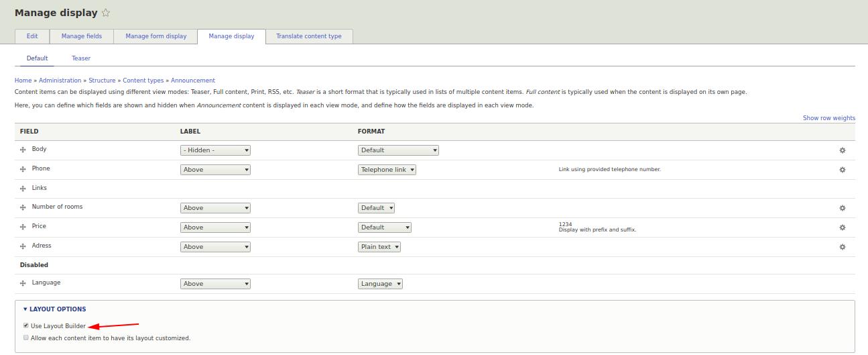Follow the Administration breadcrumb link

click(60, 81)
